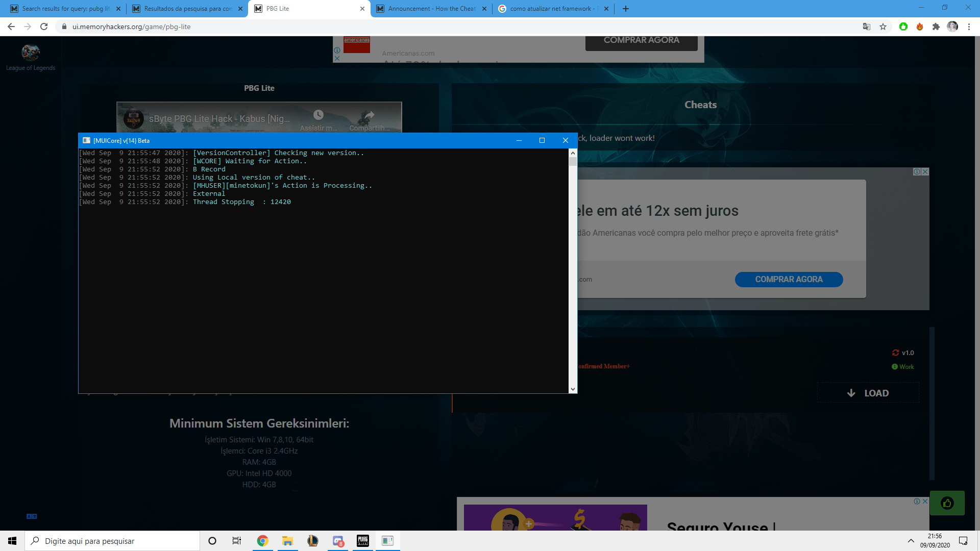Close the PBG Lite tab

click(x=362, y=9)
